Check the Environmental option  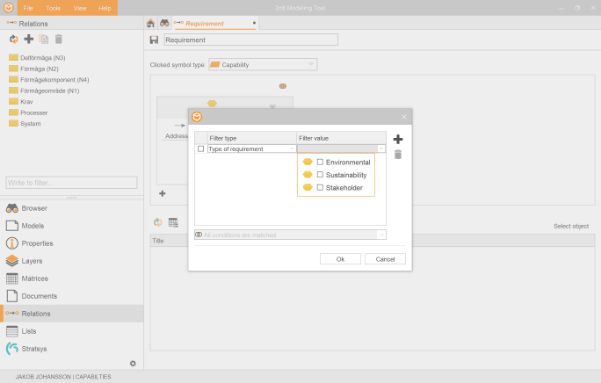point(320,162)
